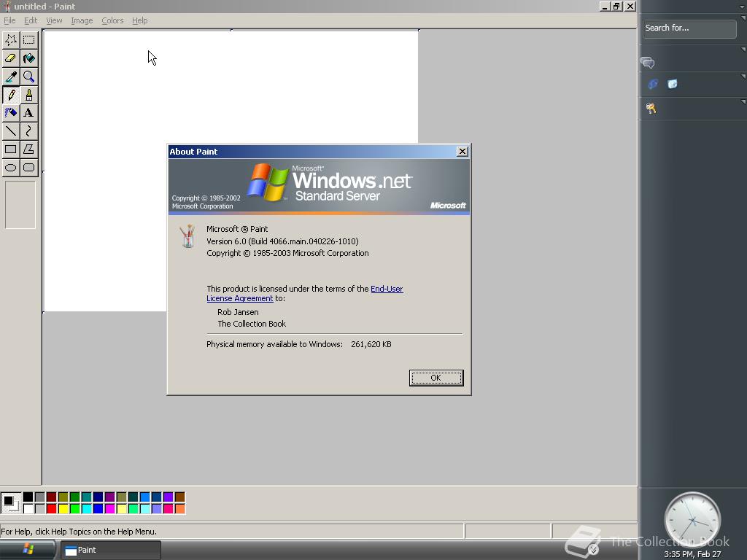Choose the straight Line tool
Screen dimensions: 747x560
point(11,131)
